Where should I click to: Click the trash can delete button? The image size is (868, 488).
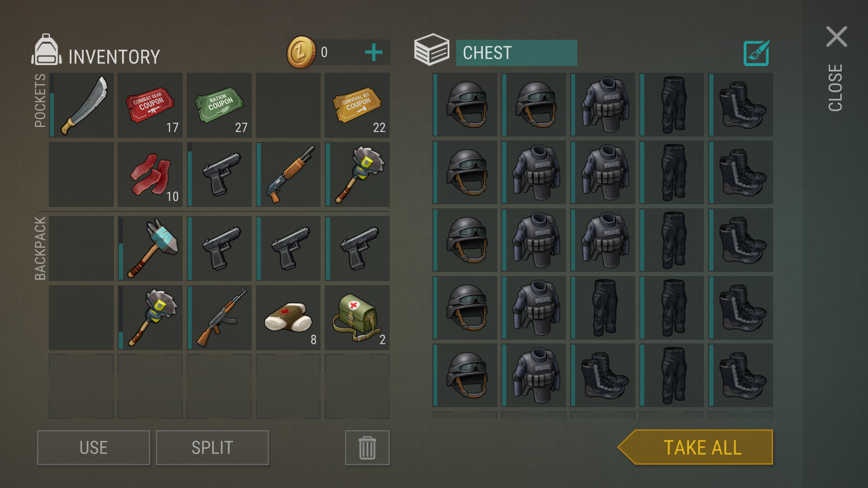(x=367, y=448)
